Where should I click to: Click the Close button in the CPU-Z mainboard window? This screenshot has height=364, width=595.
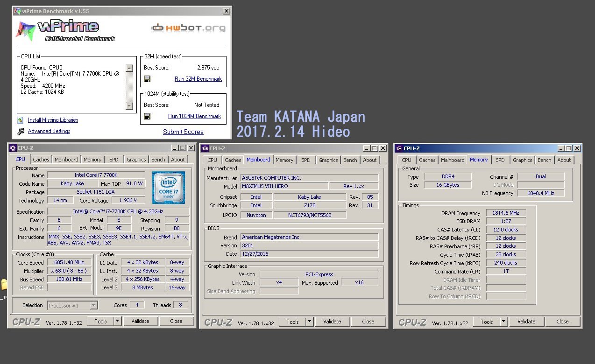[368, 322]
